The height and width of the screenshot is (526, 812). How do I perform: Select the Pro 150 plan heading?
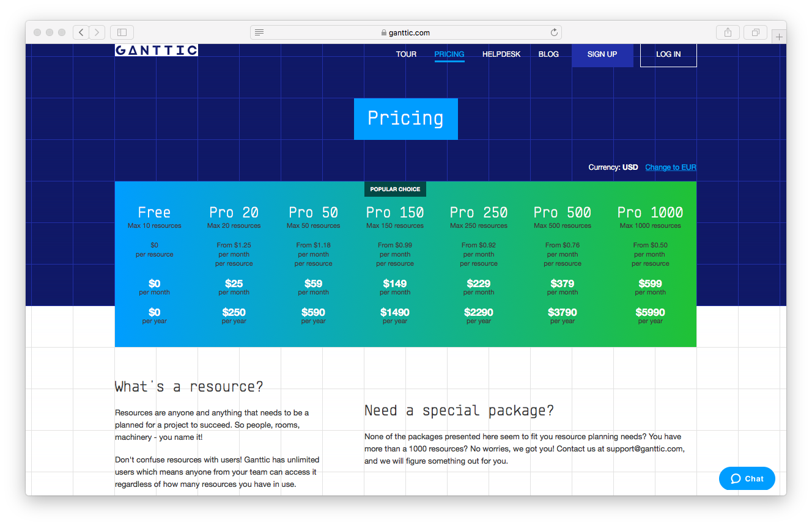[395, 213]
